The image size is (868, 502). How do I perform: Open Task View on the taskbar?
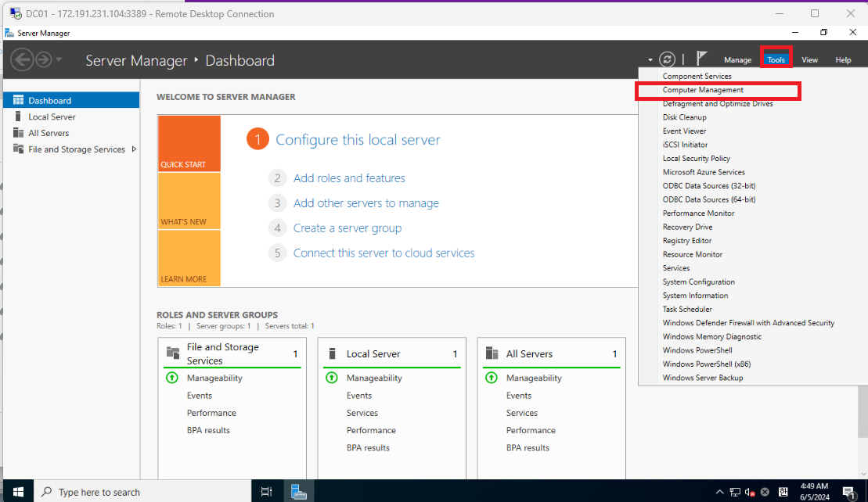point(266,492)
